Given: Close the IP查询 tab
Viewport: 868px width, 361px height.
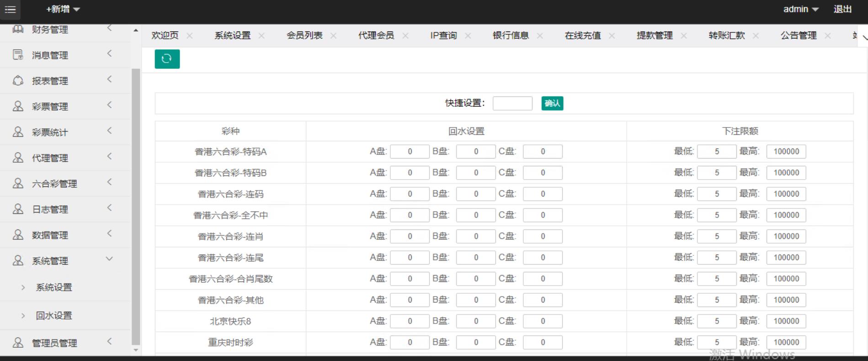Looking at the screenshot, I should [x=468, y=36].
